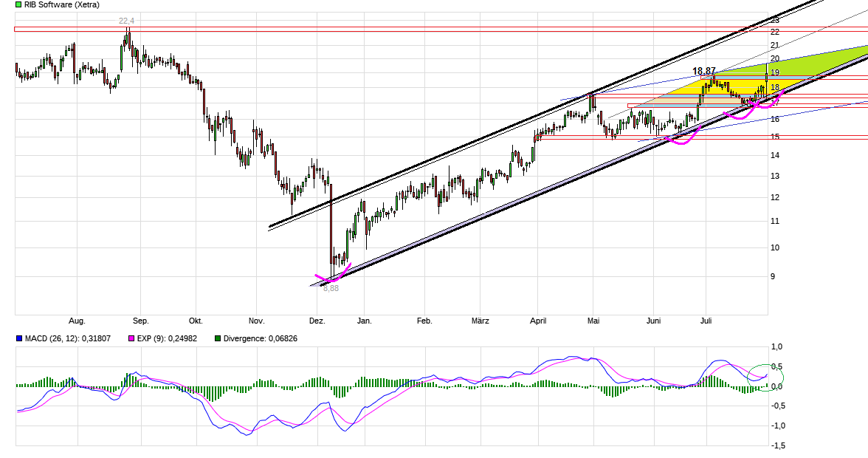The image size is (868, 458).
Task: Click the MACD axis value -1,5
Action: [776, 445]
